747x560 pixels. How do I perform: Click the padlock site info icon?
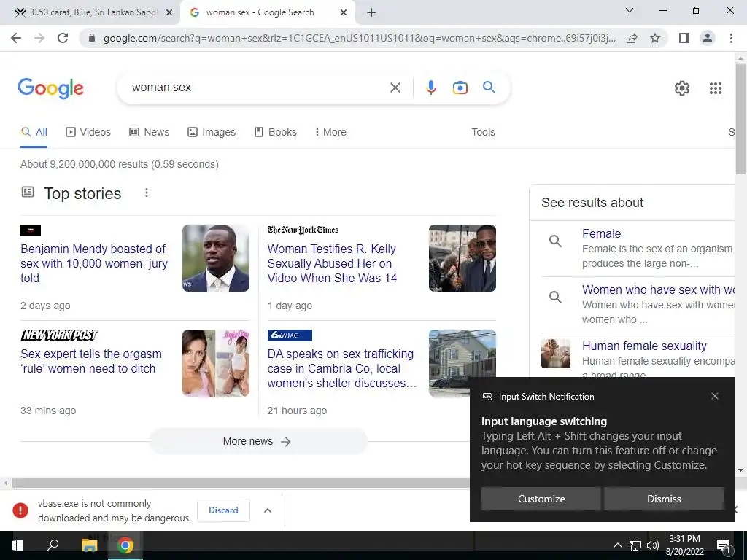(x=92, y=38)
